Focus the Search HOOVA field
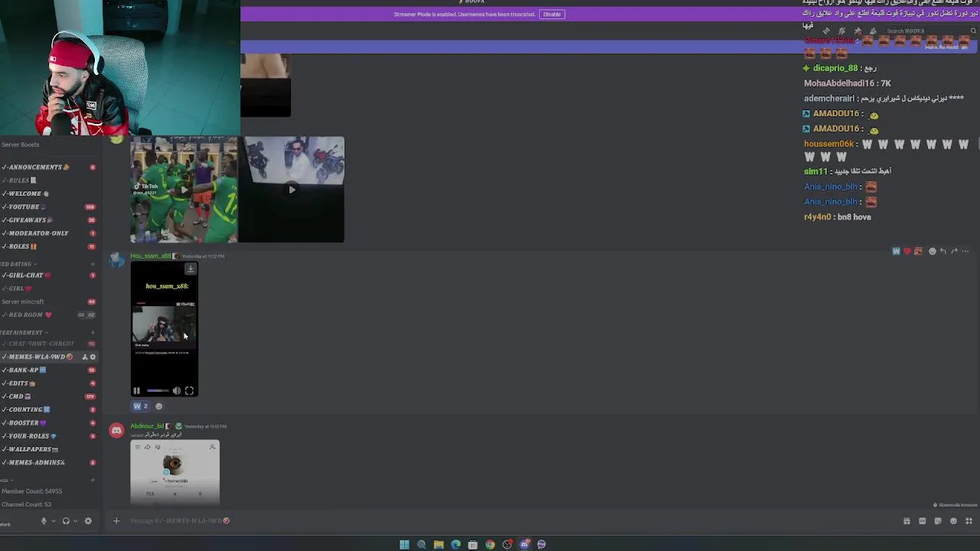Viewport: 980px width, 551px height. point(929,31)
